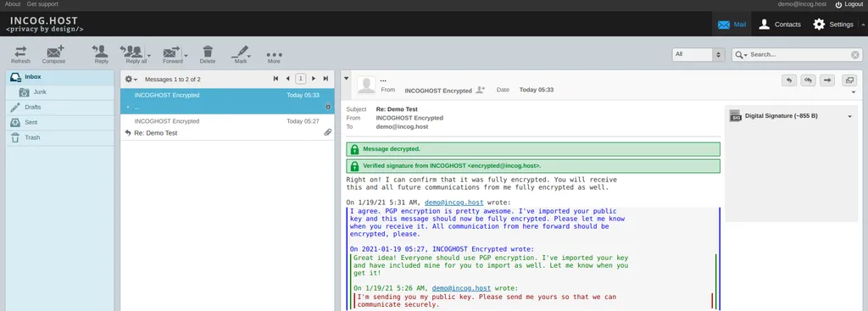Click the Reply button in message header
The width and height of the screenshot is (868, 311).
click(789, 81)
